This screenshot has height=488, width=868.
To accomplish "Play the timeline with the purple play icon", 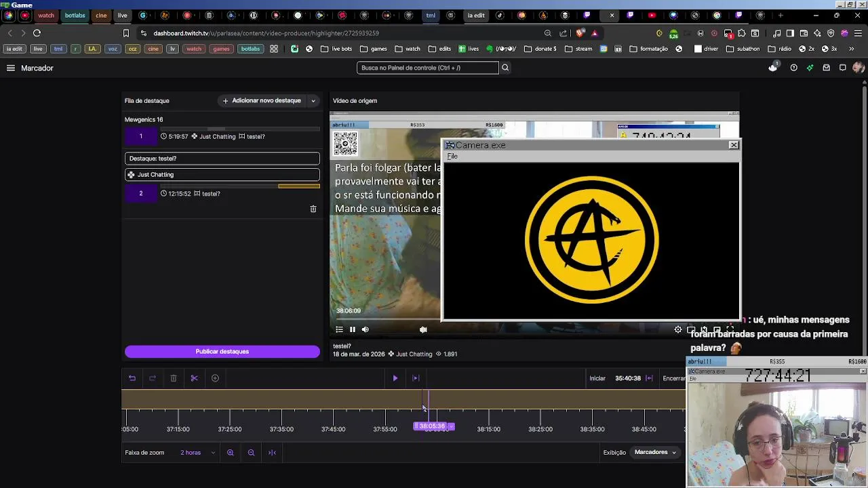I will tap(395, 378).
